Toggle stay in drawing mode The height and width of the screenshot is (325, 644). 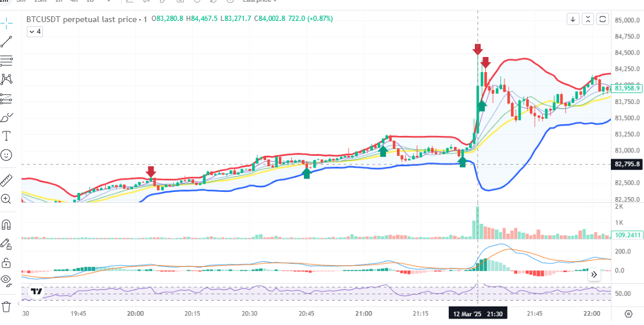click(x=6, y=244)
